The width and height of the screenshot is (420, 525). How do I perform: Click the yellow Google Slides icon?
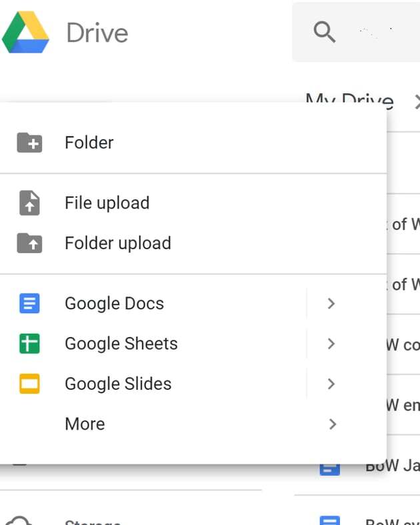tap(29, 384)
